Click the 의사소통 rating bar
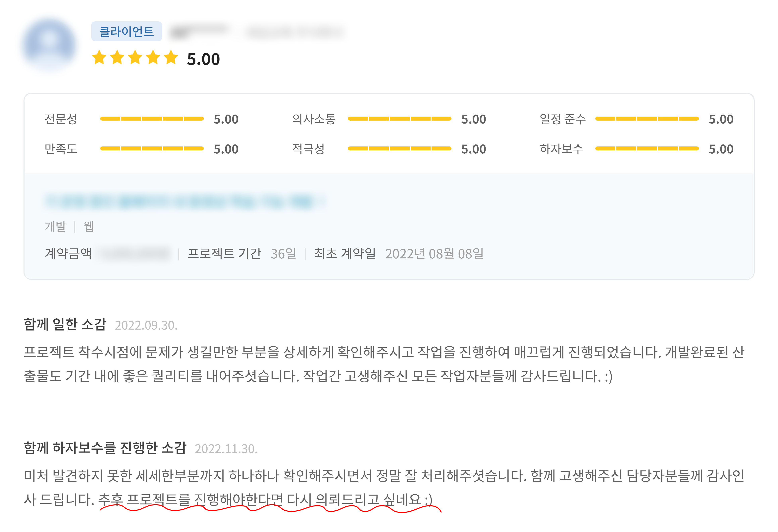The image size is (778, 532). coord(399,119)
